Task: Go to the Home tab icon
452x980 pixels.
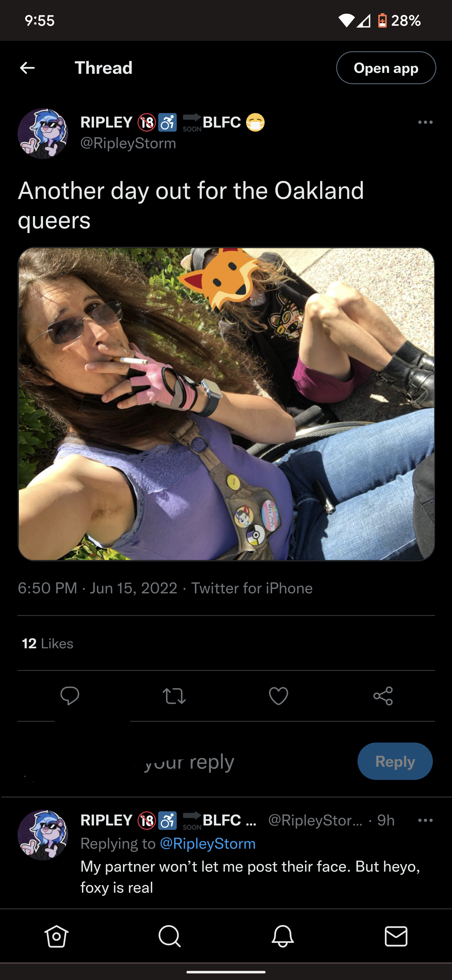Action: click(56, 936)
